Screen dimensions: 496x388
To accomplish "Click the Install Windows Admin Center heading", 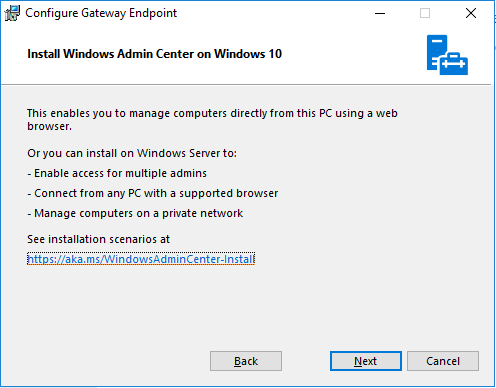I will [x=154, y=54].
